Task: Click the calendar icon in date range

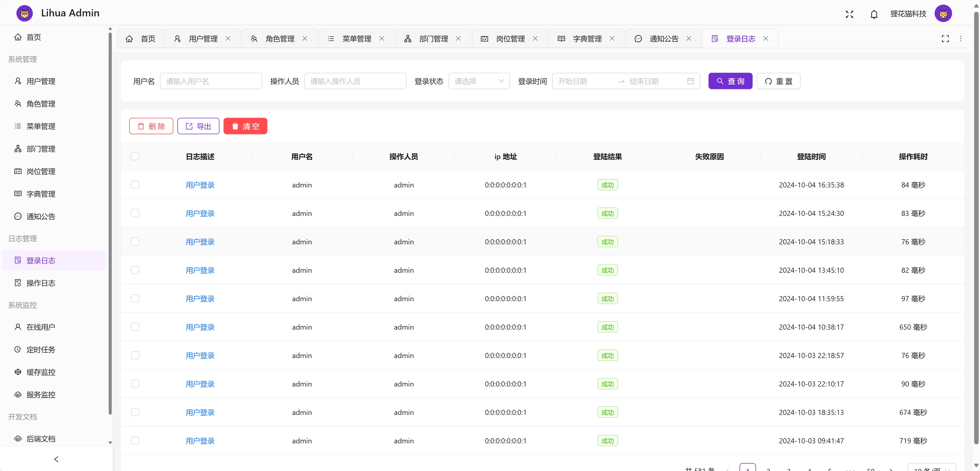Action: click(x=691, y=81)
